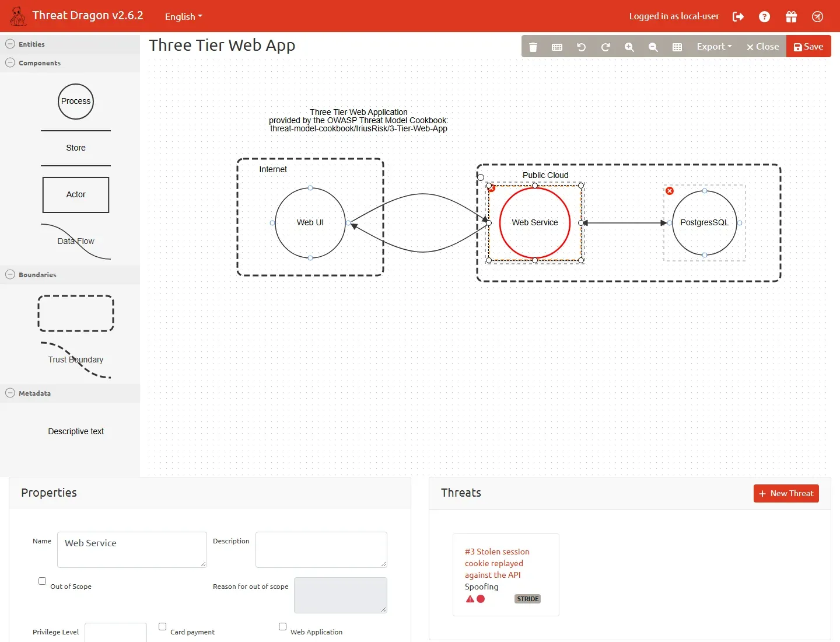Select the Store stencil shape
Screen dimensions: 840x642
click(x=76, y=148)
